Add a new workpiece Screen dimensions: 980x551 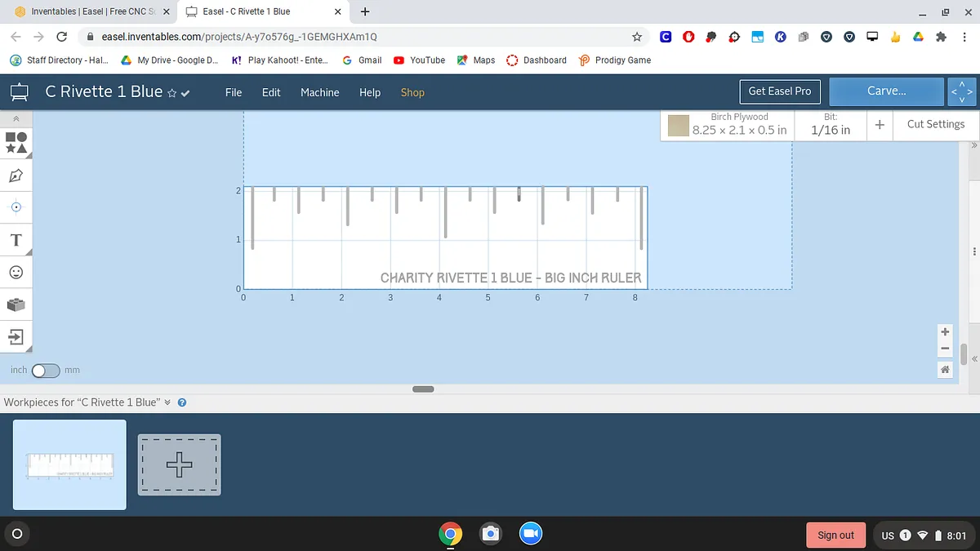tap(179, 464)
